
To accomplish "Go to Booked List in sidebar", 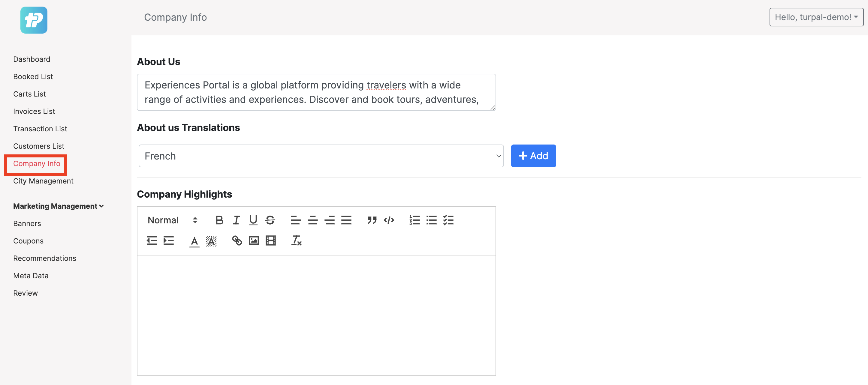I will [x=33, y=76].
